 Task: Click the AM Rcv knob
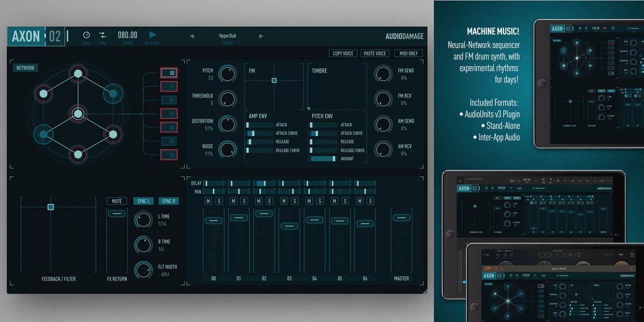(383, 149)
